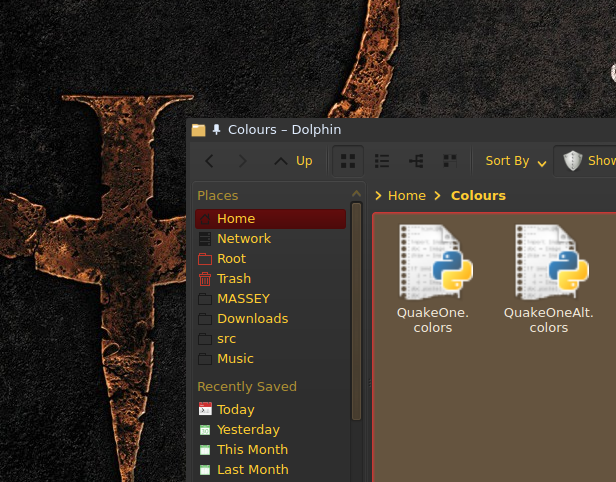Open Home in Places panel
The height and width of the screenshot is (482, 616).
(x=270, y=219)
